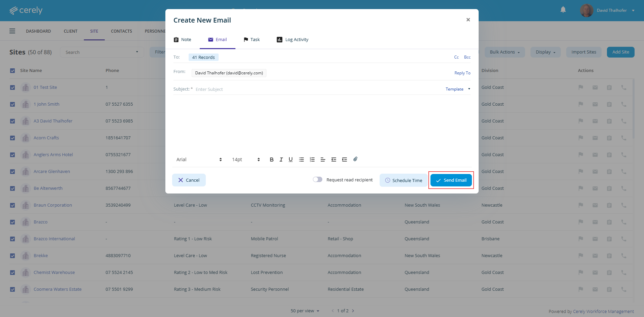644x317 pixels.
Task: Open the CONTACTS menu item
Action: pyautogui.click(x=122, y=31)
